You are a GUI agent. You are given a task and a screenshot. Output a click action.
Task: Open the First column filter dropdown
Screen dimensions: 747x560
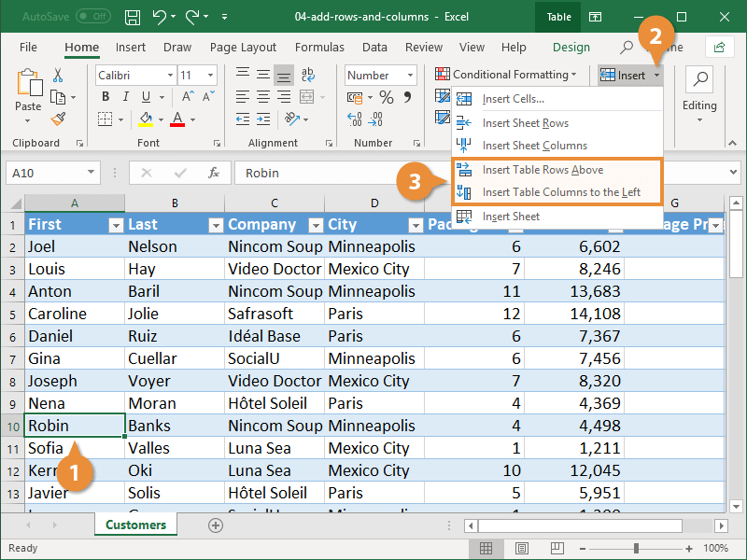(116, 225)
